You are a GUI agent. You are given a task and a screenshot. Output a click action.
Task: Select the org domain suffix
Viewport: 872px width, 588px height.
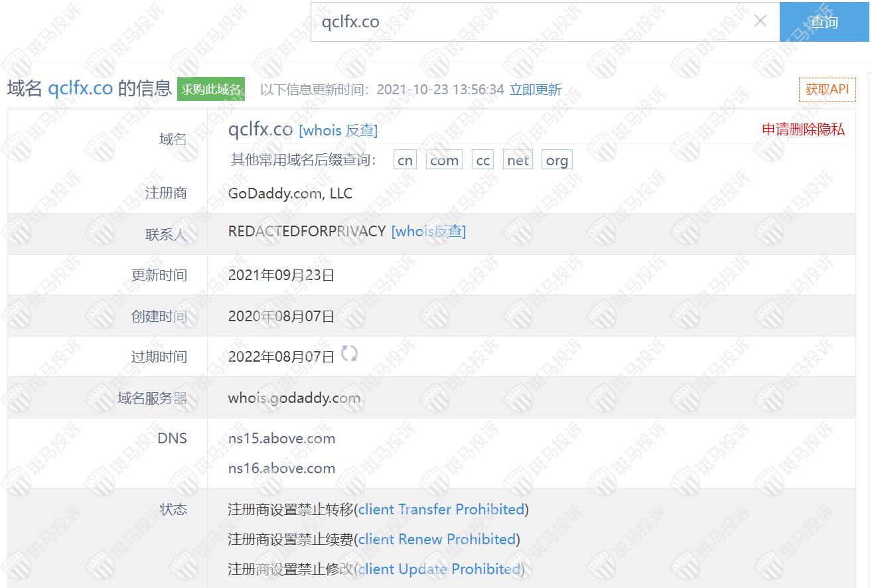[557, 161]
